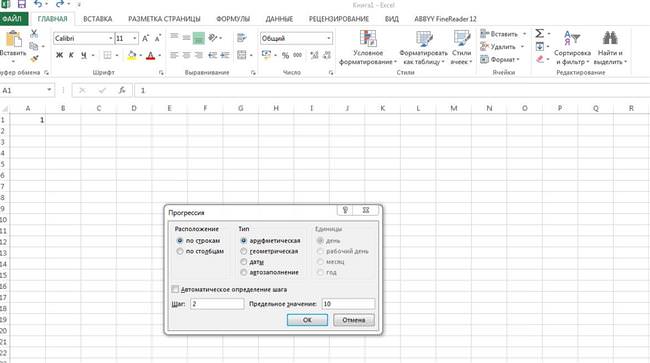Click the decrease decimal places icon
Image resolution: width=650 pixels, height=363 pixels.
327,55
